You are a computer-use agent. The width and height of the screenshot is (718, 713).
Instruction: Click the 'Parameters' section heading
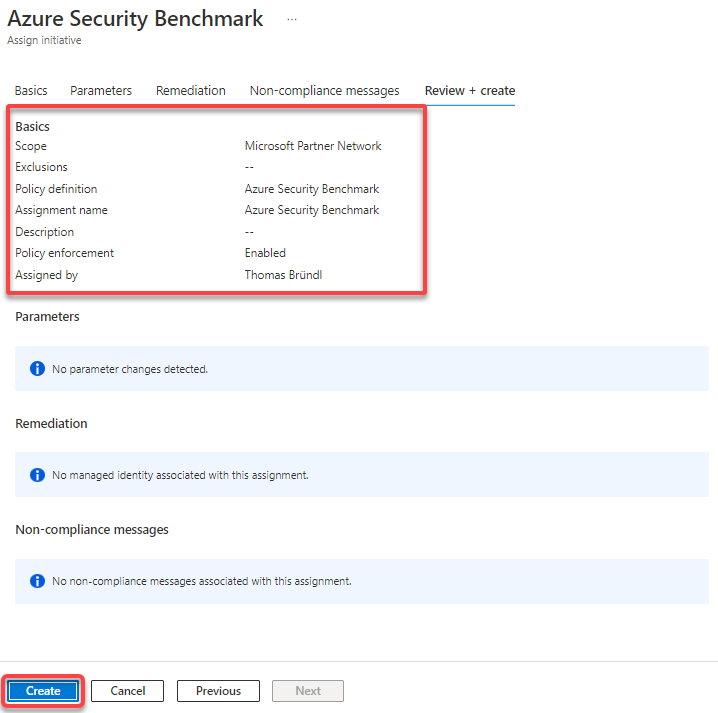47,317
